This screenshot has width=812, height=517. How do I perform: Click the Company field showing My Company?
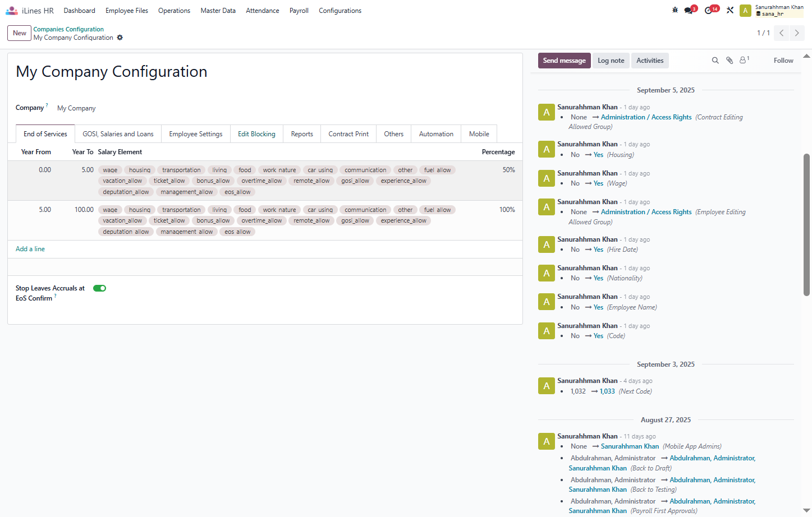click(x=77, y=108)
